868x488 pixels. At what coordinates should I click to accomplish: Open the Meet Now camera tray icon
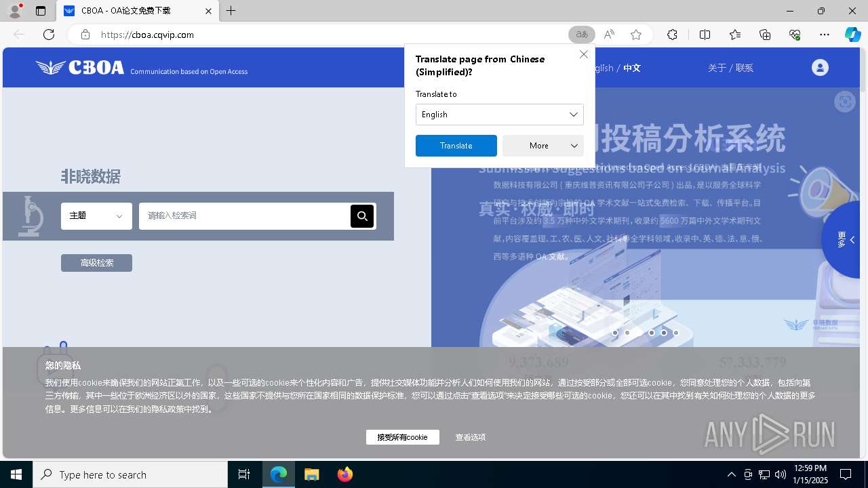click(748, 474)
